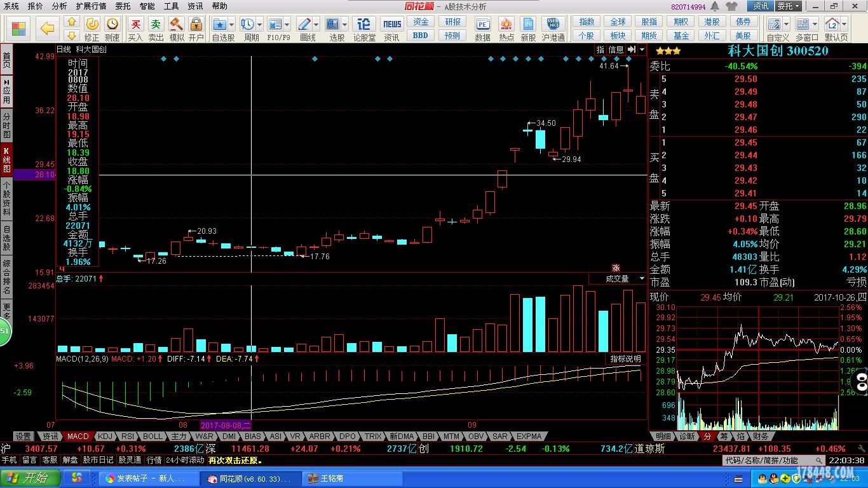Click the 修正 refresh icon
868x488 pixels.
[92, 24]
